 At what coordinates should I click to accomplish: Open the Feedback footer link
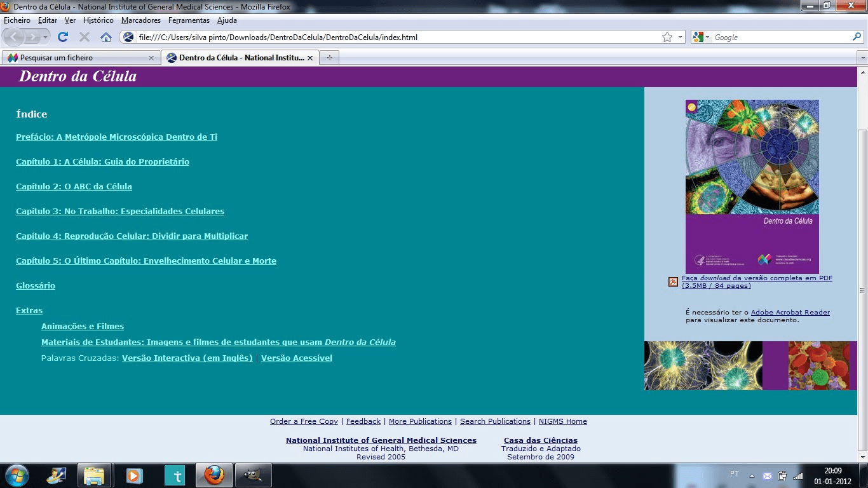pyautogui.click(x=363, y=422)
